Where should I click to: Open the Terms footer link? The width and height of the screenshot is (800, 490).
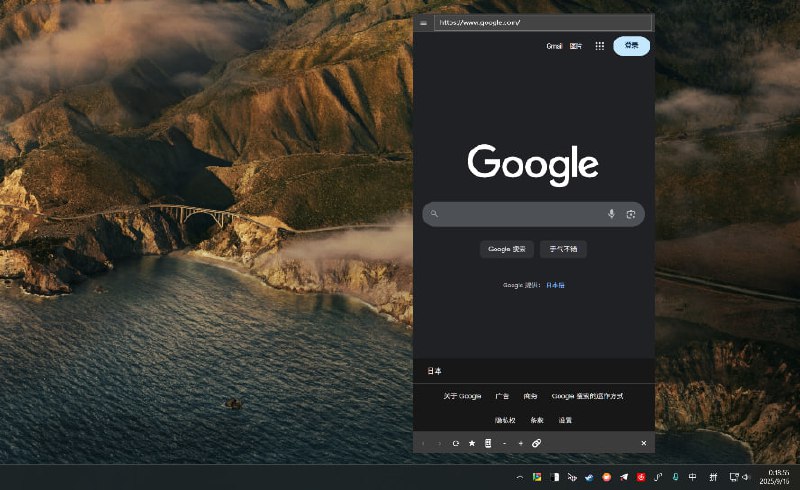537,421
